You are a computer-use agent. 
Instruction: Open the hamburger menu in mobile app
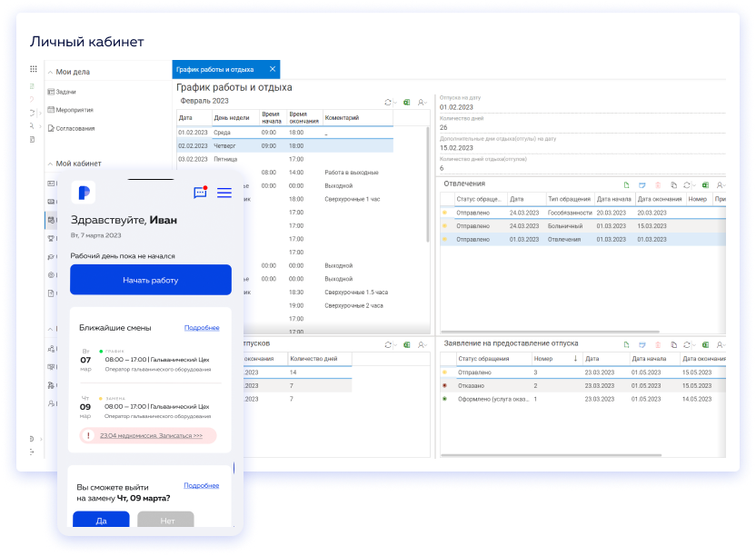click(x=224, y=193)
